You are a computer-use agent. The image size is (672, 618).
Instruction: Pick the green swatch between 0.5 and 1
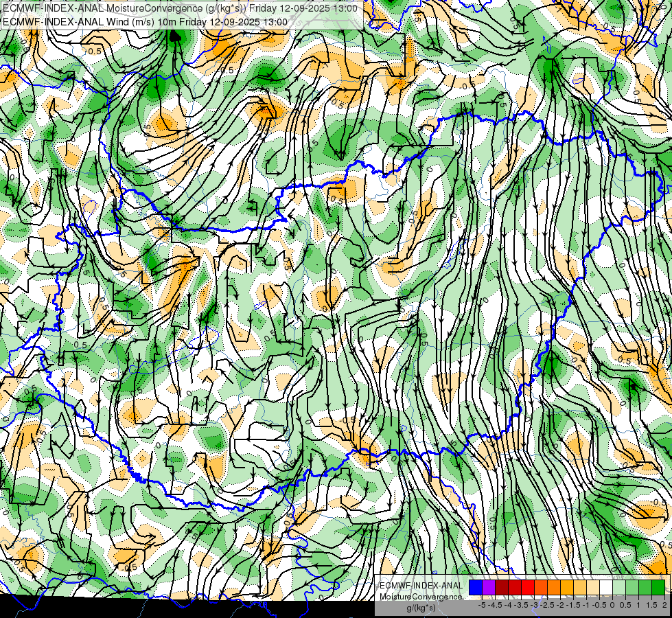(632, 588)
